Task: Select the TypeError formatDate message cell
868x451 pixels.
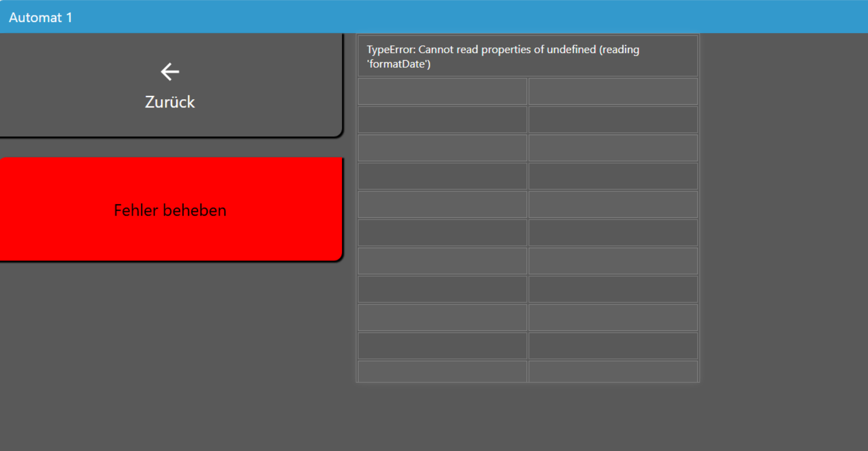Action: point(527,56)
